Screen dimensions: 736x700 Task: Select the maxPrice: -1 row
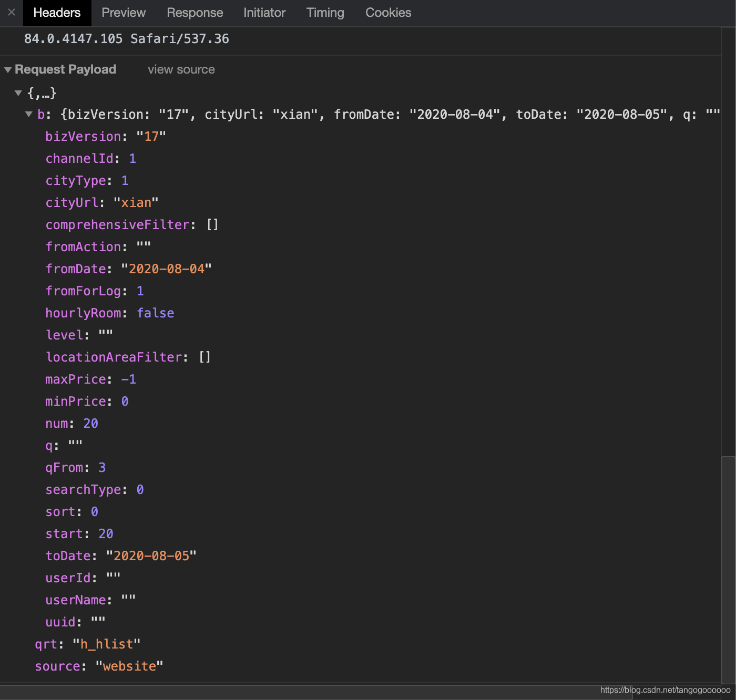click(x=91, y=379)
